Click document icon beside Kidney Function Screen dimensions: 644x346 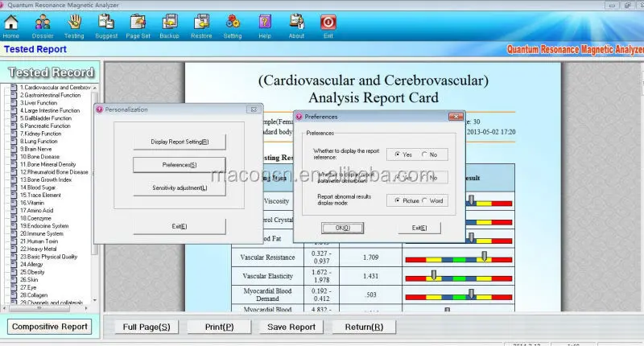pyautogui.click(x=14, y=134)
